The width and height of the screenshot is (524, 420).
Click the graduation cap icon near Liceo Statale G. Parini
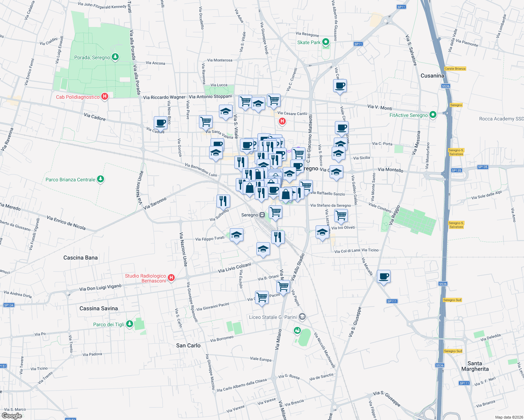tap(302, 316)
